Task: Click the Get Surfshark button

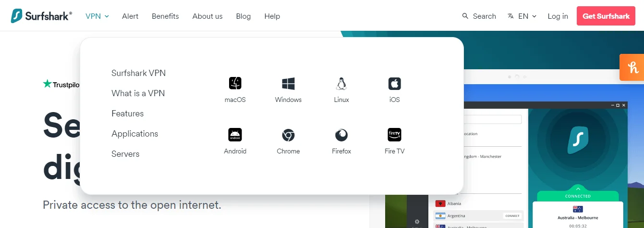Action: 606,16
